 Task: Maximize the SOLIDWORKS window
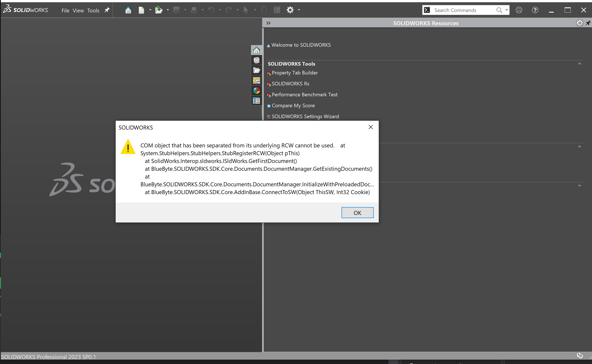tap(567, 10)
